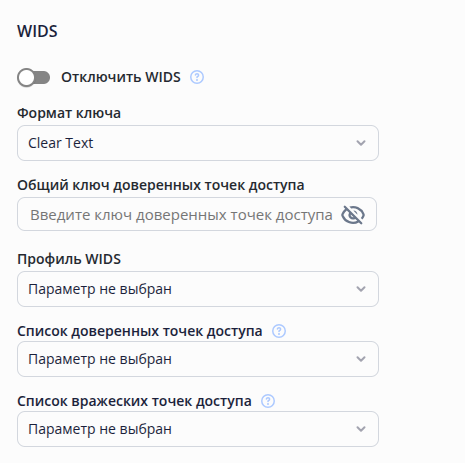
Task: Click the Профиль WIDS label
Action: pyautogui.click(x=69, y=259)
